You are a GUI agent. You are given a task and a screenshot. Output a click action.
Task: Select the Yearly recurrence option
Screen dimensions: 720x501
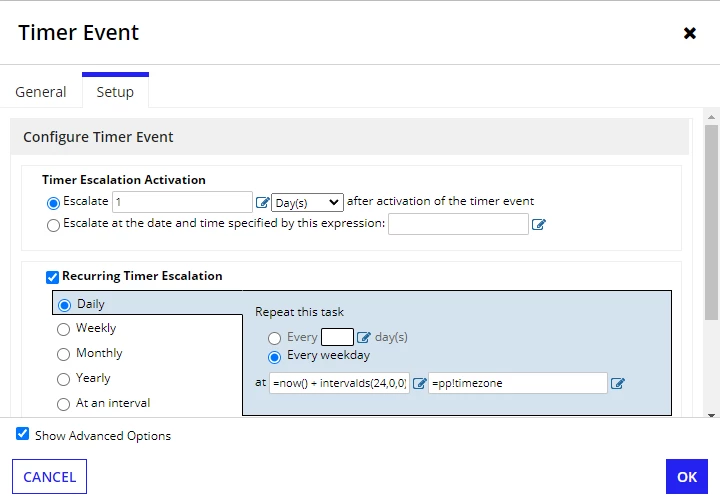(63, 379)
